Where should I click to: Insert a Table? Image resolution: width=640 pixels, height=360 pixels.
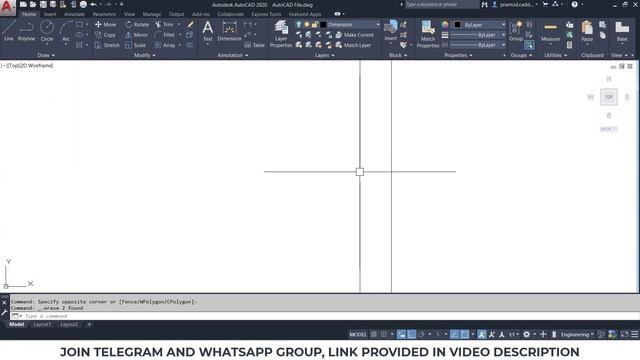254,45
